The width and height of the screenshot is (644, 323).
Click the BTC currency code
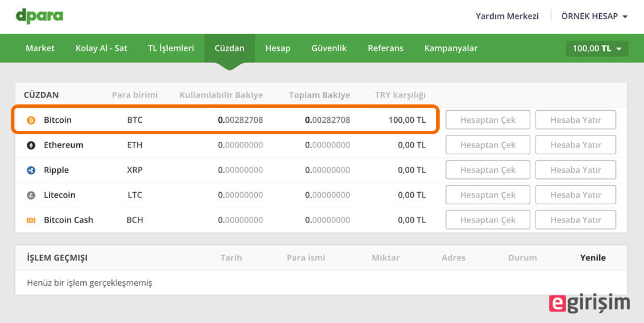(x=135, y=120)
